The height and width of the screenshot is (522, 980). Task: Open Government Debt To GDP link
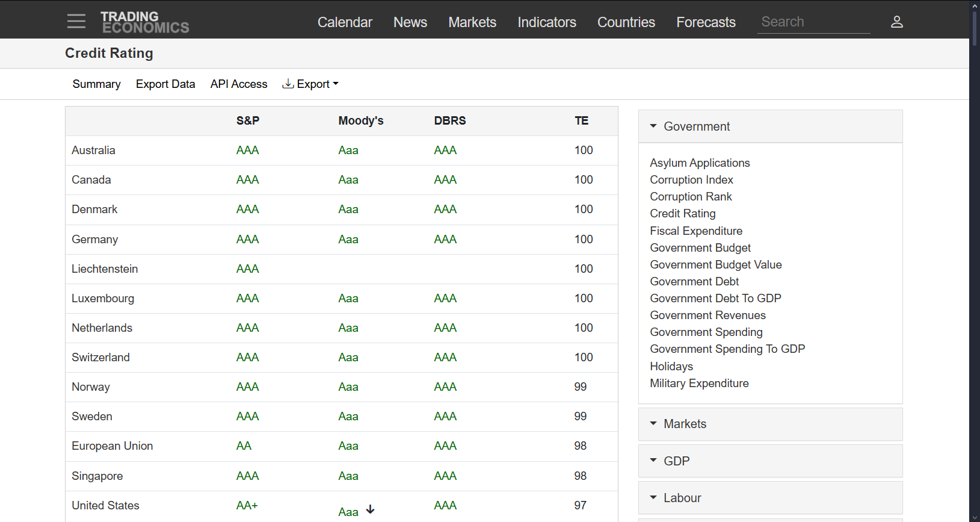click(x=715, y=299)
